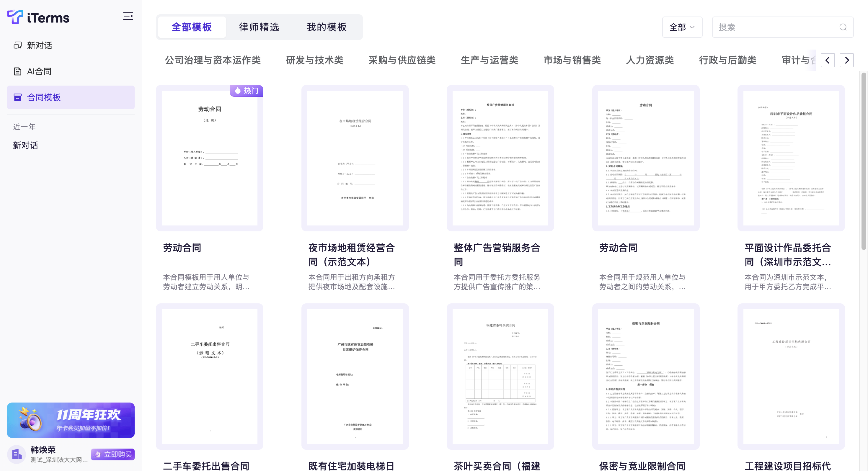
Task: Click the iTerms logo icon
Action: click(15, 17)
